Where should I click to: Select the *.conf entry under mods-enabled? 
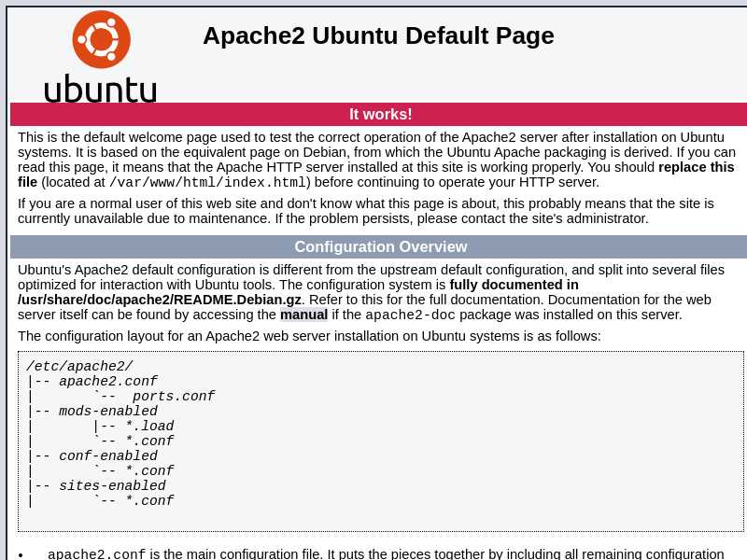coord(149,441)
